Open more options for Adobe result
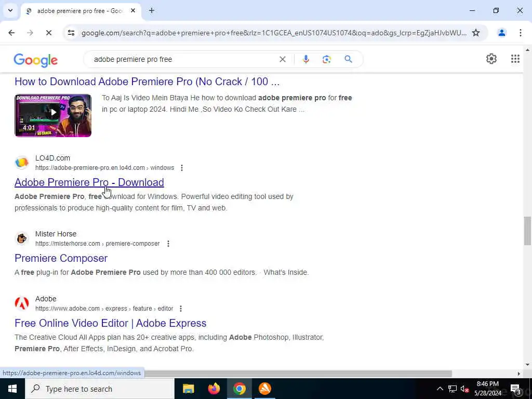 coord(181,309)
